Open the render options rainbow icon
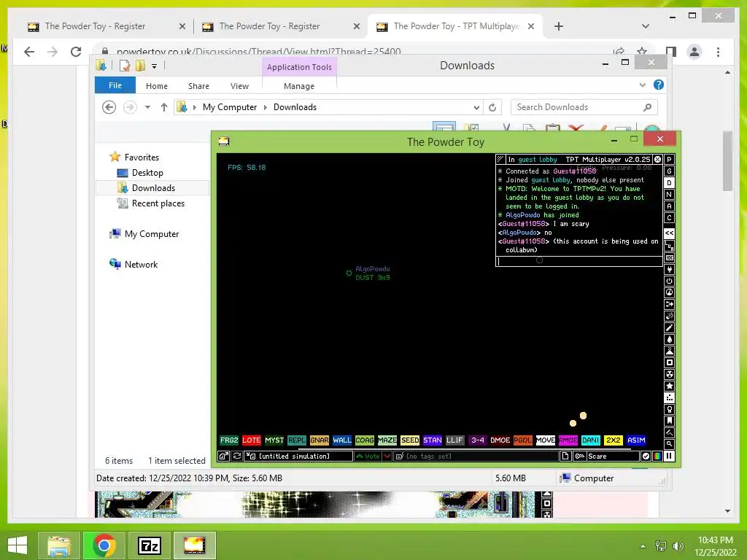Viewport: 747px width, 560px height. pyautogui.click(x=657, y=456)
